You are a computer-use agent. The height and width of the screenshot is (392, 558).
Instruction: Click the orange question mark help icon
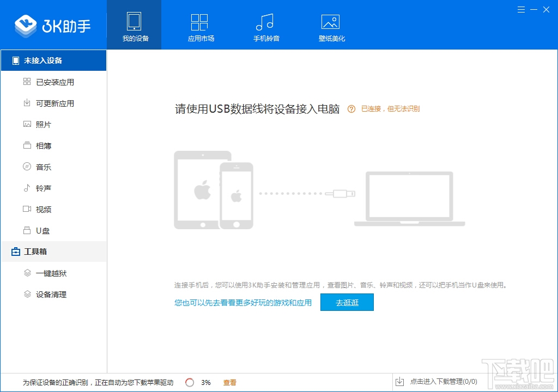(x=351, y=109)
